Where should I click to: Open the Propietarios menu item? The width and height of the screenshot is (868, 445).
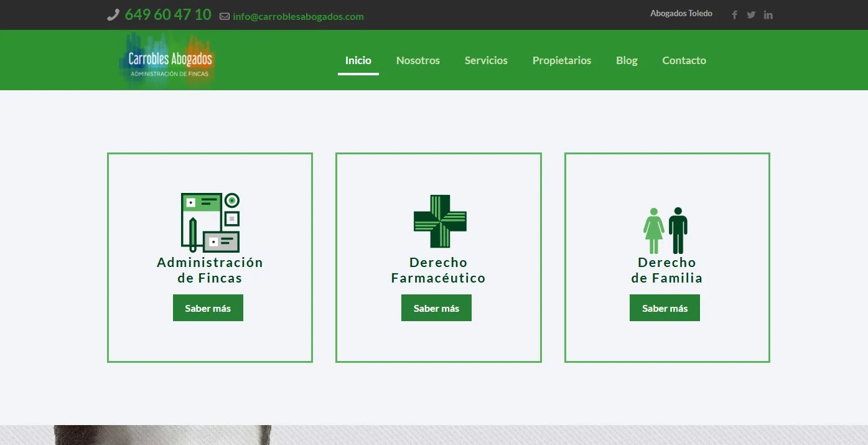pos(562,60)
